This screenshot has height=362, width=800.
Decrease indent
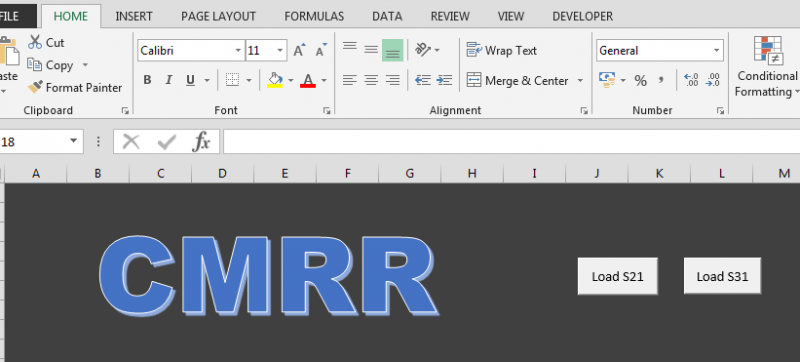click(423, 80)
